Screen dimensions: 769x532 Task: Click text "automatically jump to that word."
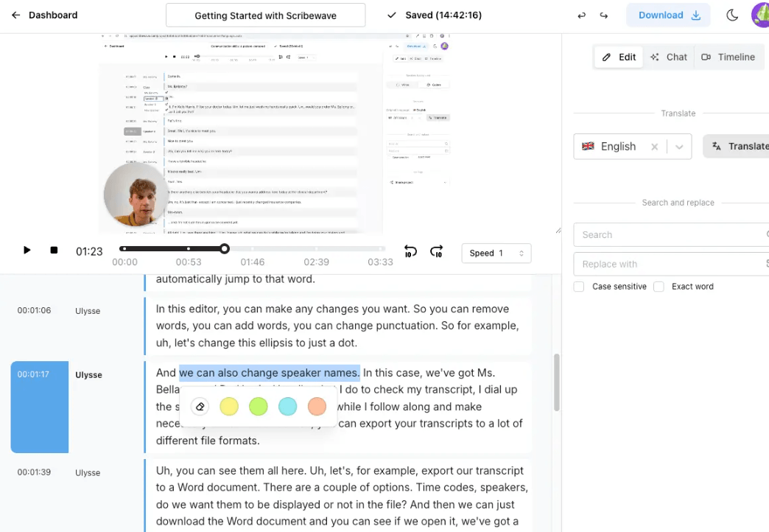pos(236,279)
